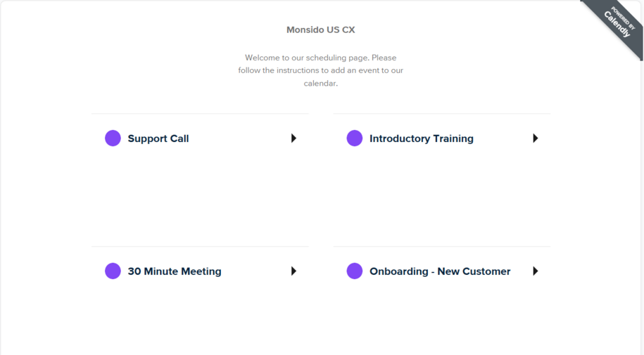Click the purple dot next to 30 Minute Meeting
This screenshot has width=644, height=355.
[x=113, y=271]
